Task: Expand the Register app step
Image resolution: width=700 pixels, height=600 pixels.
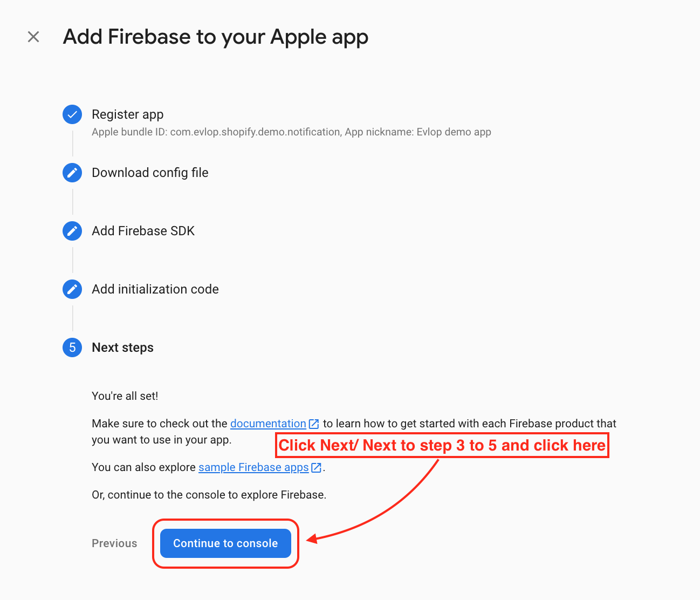Action: tap(128, 114)
